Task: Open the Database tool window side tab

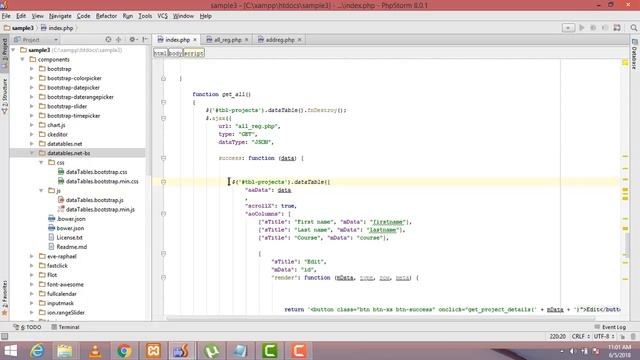Action: point(635,54)
